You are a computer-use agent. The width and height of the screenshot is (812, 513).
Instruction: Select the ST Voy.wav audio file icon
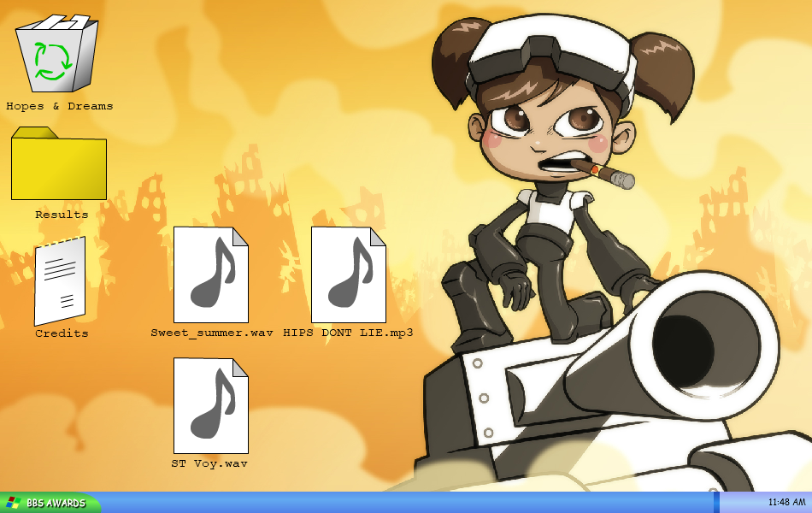tap(211, 406)
